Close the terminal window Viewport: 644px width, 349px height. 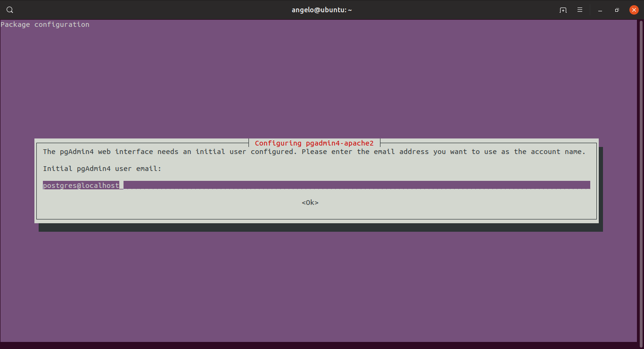pos(634,10)
